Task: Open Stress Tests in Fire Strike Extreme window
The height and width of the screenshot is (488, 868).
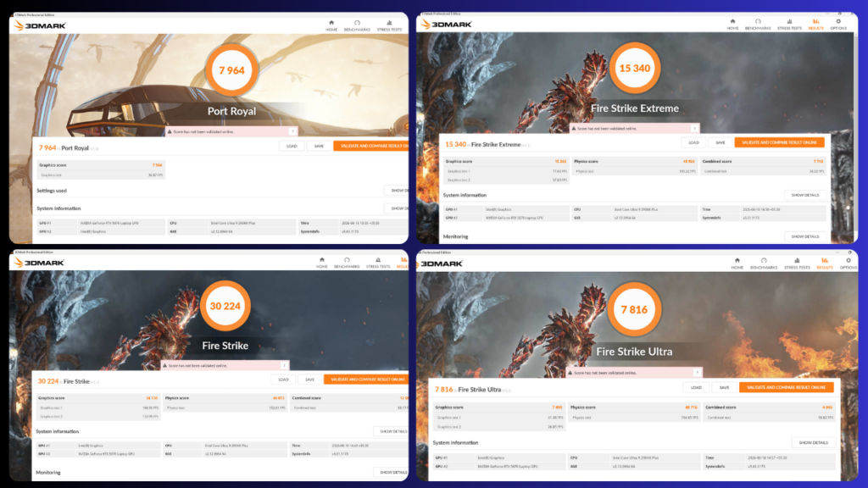Action: coord(789,25)
